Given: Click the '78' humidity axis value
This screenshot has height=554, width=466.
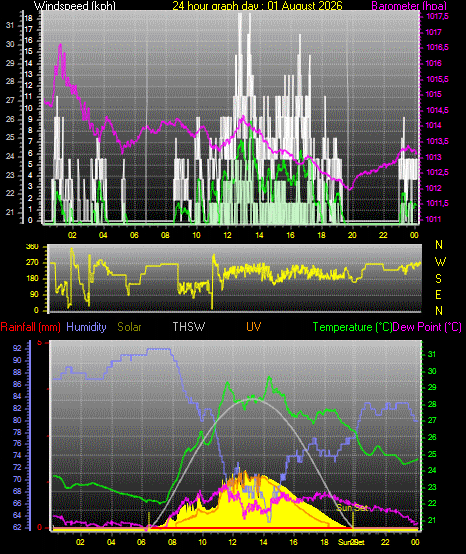Looking at the screenshot, I should tap(17, 432).
